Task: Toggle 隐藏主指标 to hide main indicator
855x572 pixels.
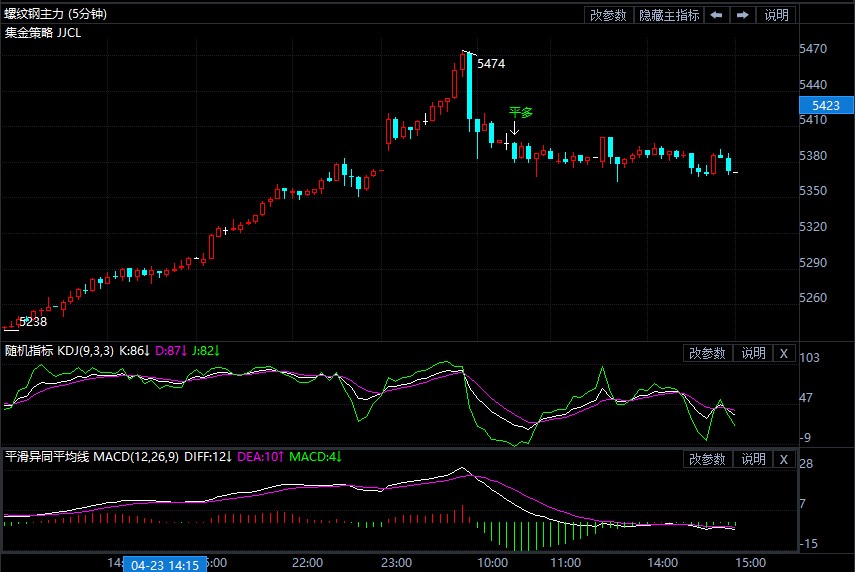Action: point(669,15)
